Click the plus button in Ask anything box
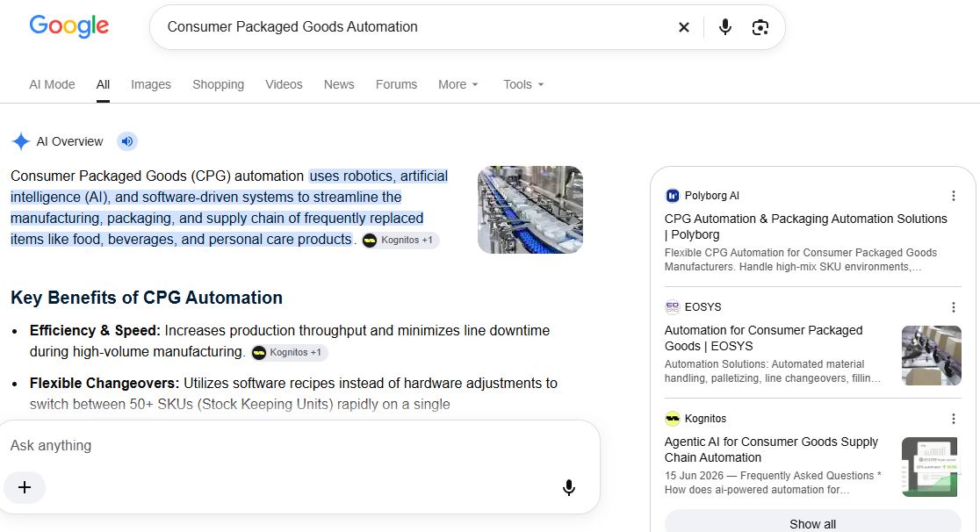Image resolution: width=980 pixels, height=532 pixels. pyautogui.click(x=25, y=487)
